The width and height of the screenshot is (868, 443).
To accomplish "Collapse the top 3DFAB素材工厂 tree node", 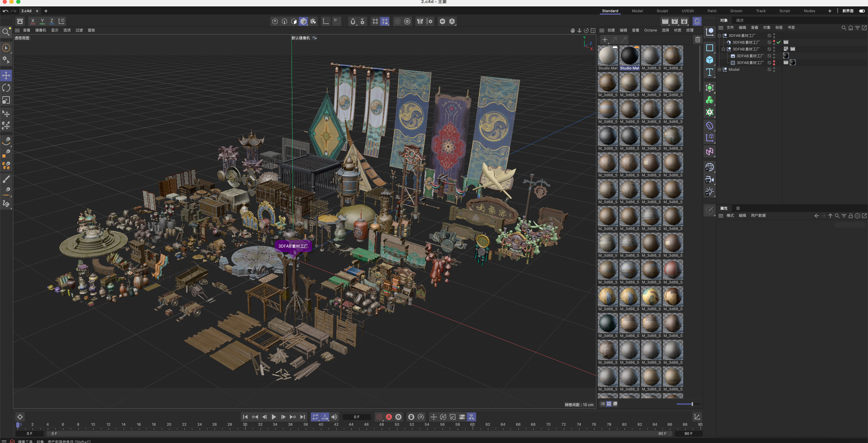I will click(x=719, y=36).
